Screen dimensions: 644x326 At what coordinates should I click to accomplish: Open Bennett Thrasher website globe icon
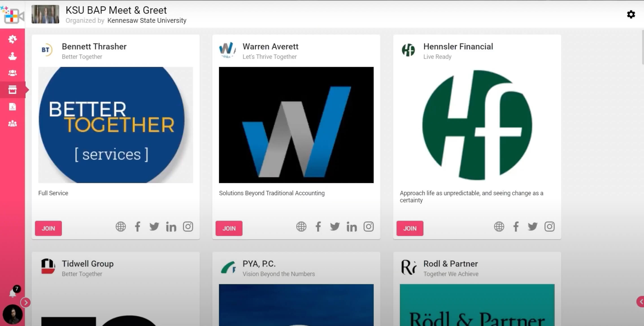pos(120,227)
